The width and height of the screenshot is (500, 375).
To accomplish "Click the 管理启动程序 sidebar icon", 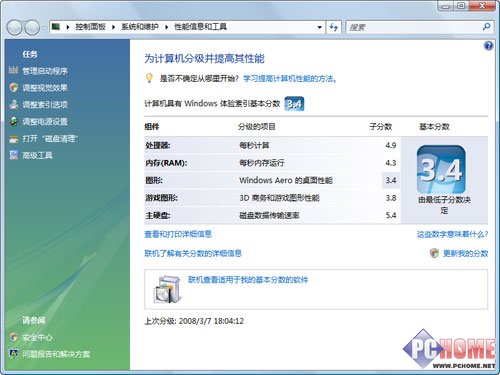I will (14, 70).
